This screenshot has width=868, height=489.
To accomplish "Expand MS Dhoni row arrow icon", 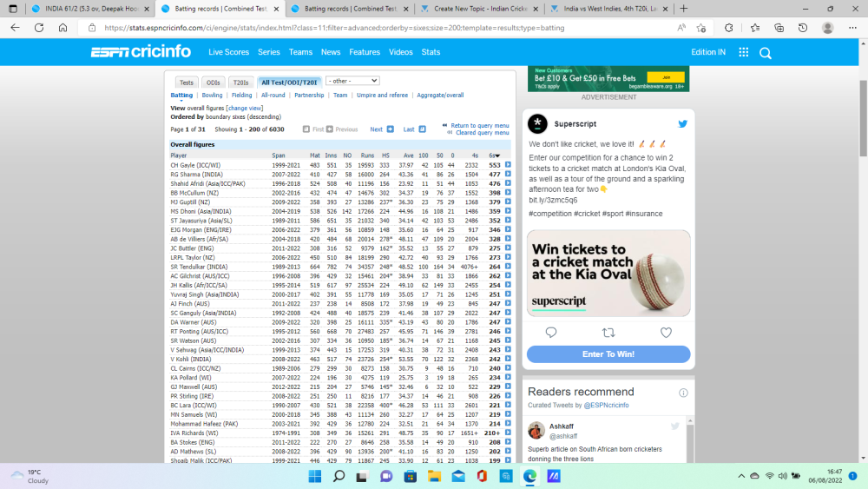I will [x=508, y=211].
